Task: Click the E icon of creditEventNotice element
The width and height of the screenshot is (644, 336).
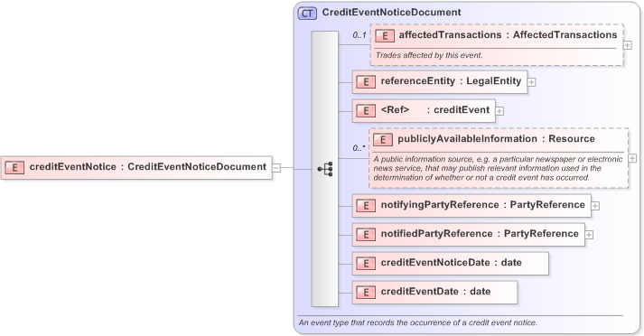Action: click(x=14, y=168)
